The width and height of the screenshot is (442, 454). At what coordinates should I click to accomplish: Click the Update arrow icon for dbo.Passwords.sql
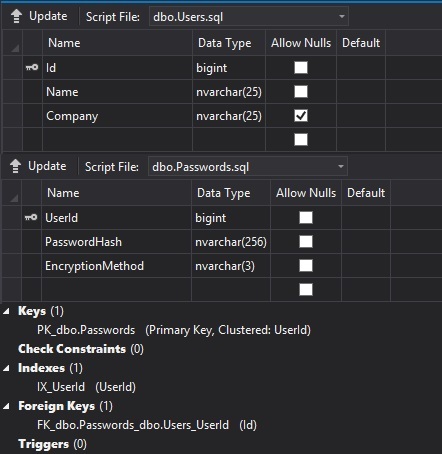coord(15,166)
